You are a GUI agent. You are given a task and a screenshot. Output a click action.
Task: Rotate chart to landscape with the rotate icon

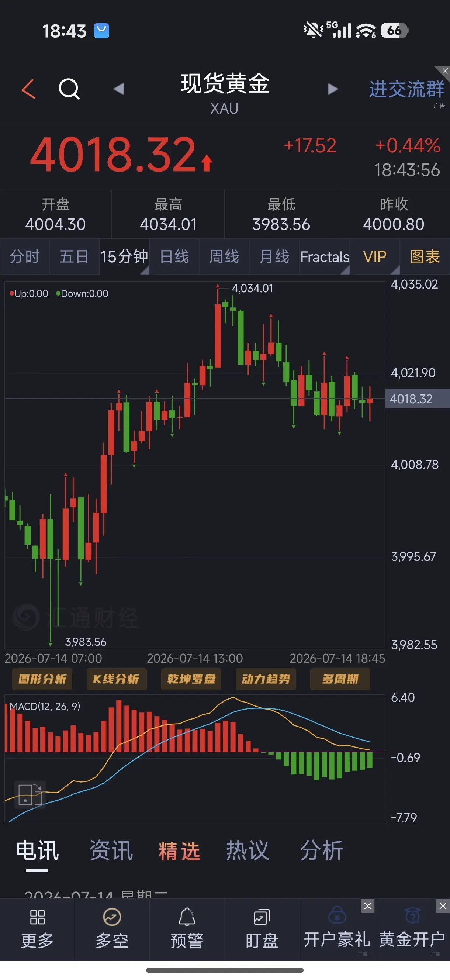tap(30, 795)
